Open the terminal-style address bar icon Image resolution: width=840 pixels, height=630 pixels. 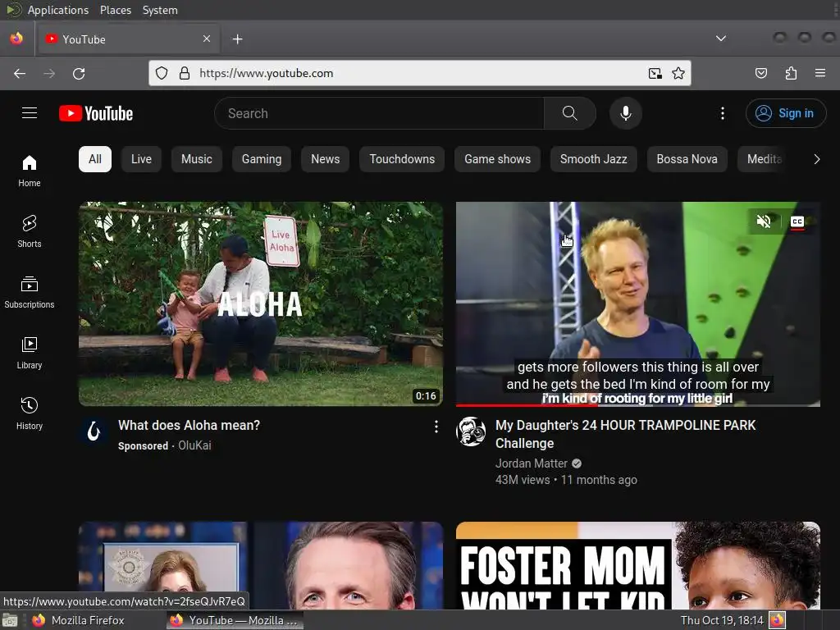[655, 73]
